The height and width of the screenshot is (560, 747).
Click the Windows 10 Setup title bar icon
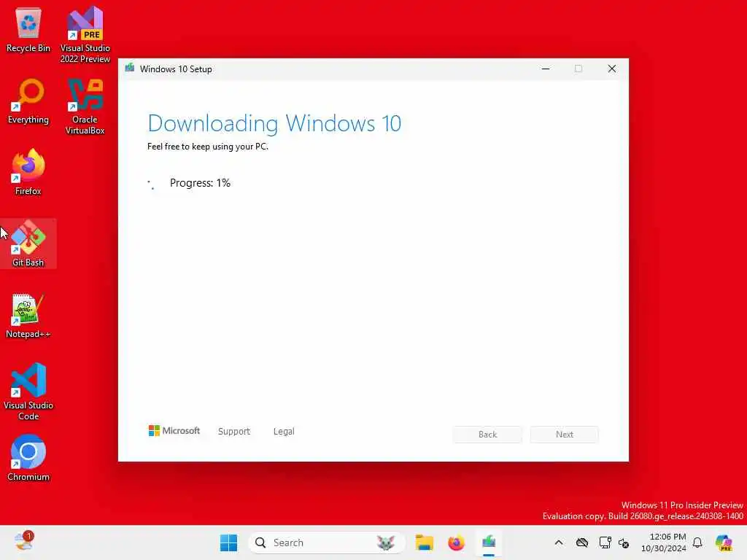pyautogui.click(x=130, y=69)
